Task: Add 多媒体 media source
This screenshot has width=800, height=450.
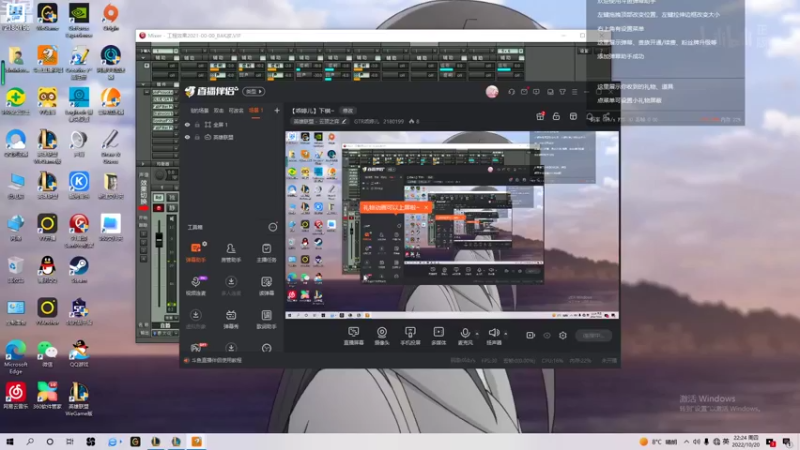Action: pyautogui.click(x=438, y=336)
